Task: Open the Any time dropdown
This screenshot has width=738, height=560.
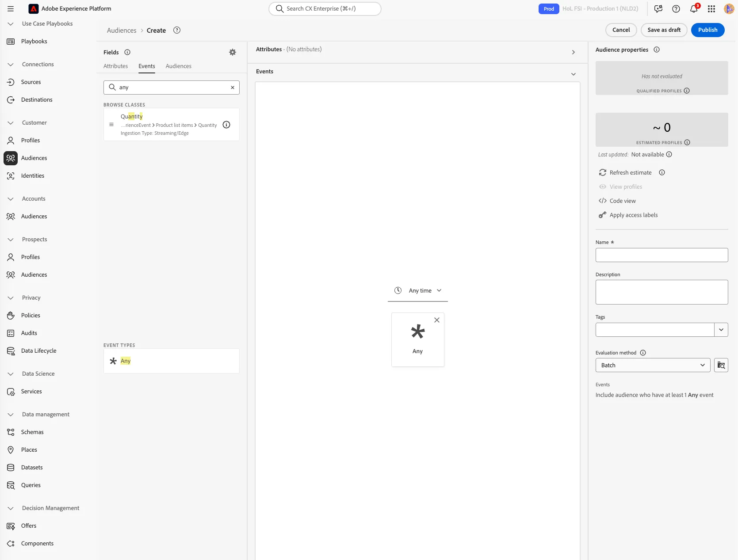Action: point(418,290)
